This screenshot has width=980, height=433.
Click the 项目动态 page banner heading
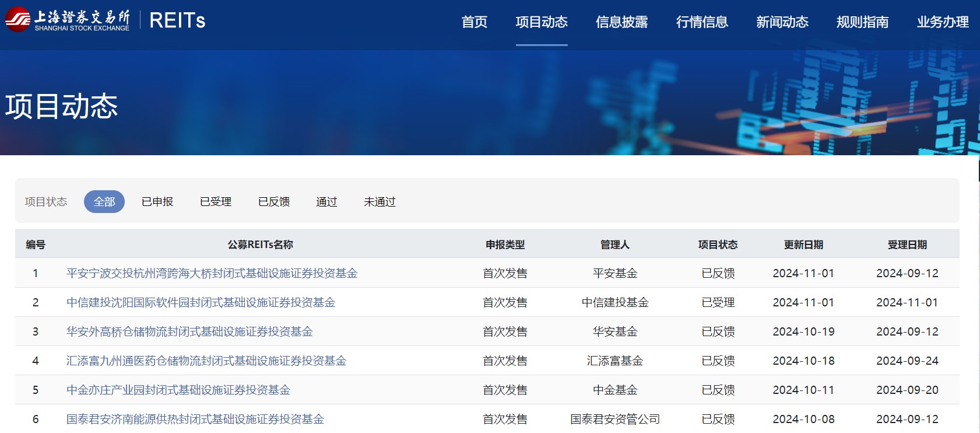pos(62,106)
